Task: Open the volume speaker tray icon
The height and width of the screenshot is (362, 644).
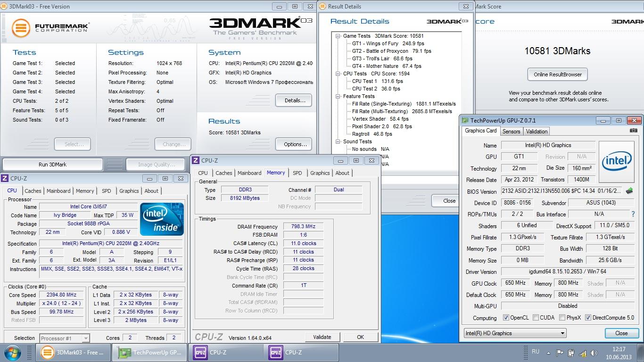Action: click(594, 353)
